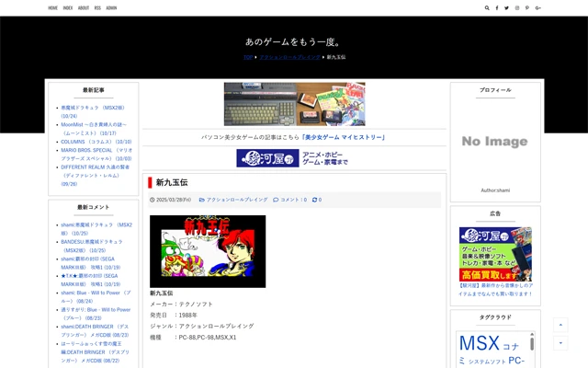Click the 新九玉伝 game cover image
This screenshot has width=588, height=368.
208,251
